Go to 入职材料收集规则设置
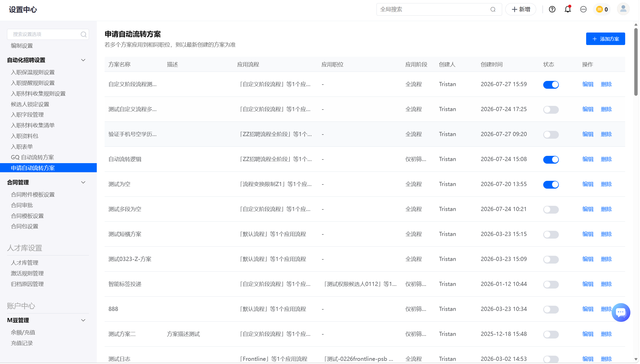The height and width of the screenshot is (364, 640). [38, 94]
